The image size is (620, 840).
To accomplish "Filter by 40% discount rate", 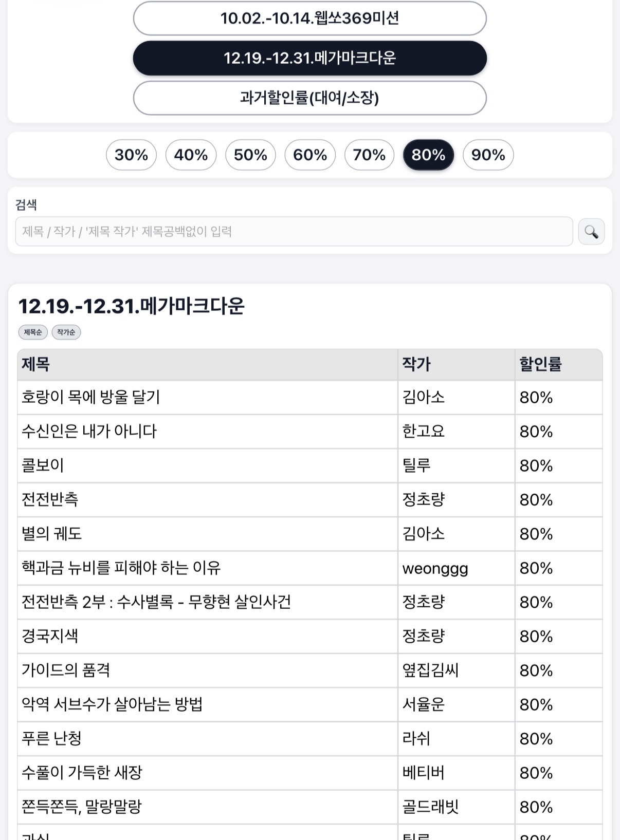I will [191, 155].
